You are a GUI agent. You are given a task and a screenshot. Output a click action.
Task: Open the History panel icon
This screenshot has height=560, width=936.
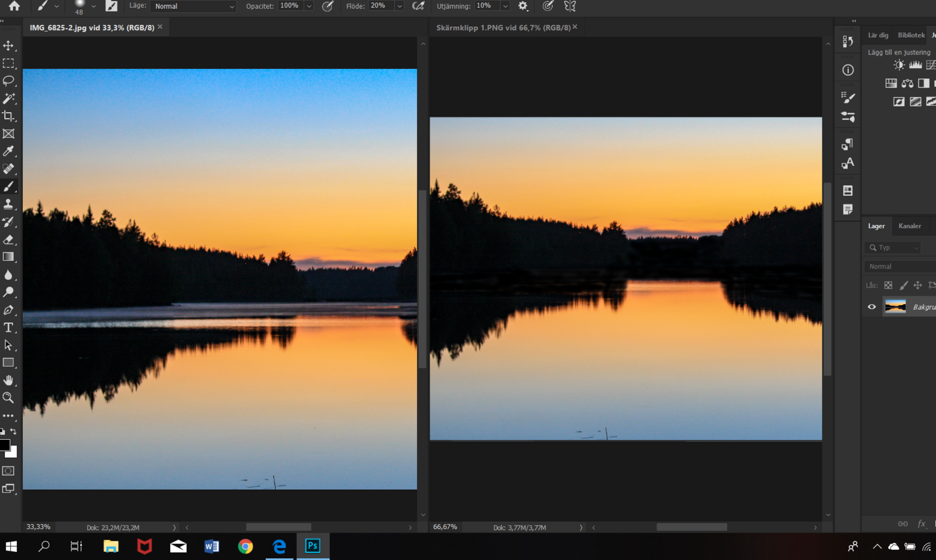848,42
